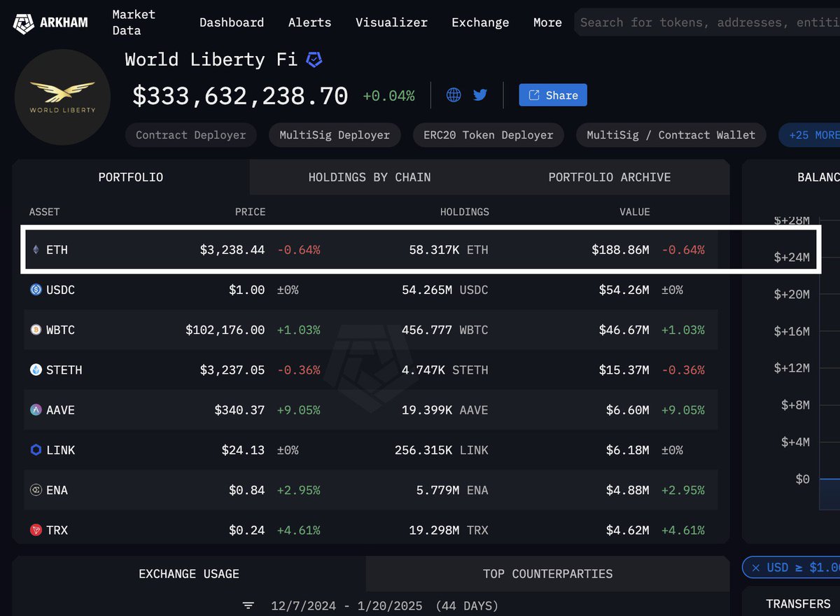
Task: Click the TRX token icon
Action: tap(36, 530)
